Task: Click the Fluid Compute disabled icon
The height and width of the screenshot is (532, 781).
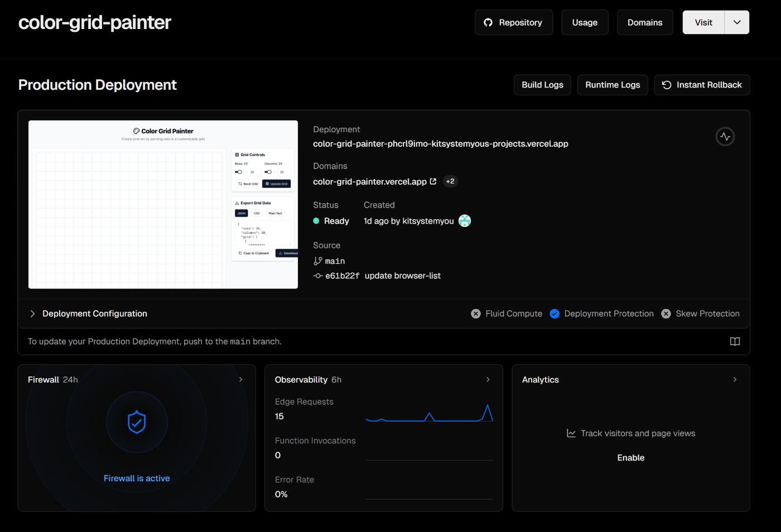Action: pos(476,314)
